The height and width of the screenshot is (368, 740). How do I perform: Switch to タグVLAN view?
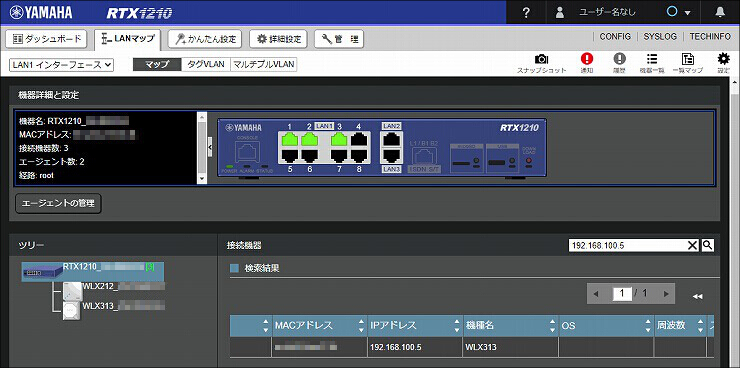[206, 65]
